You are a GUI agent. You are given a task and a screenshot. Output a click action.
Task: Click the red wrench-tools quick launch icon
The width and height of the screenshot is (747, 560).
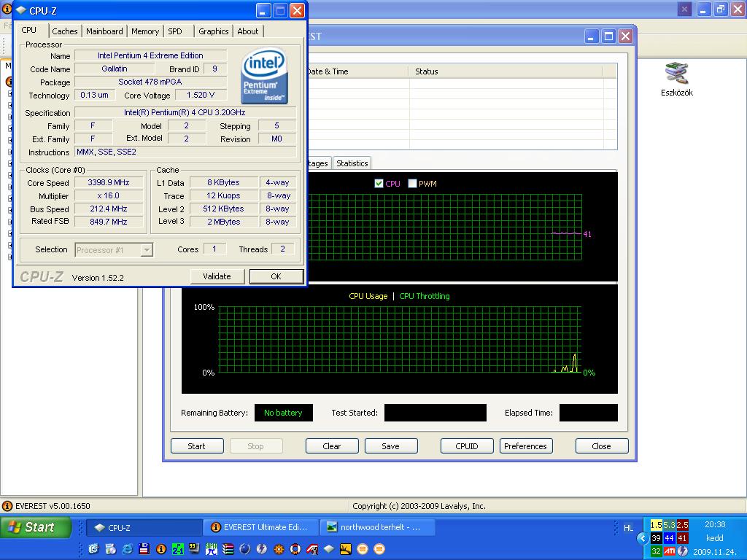312,549
